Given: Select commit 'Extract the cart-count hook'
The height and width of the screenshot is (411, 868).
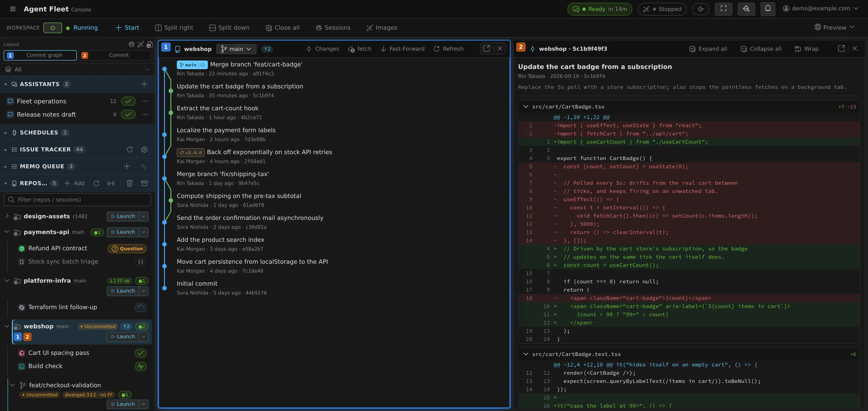Looking at the screenshot, I should tap(217, 108).
